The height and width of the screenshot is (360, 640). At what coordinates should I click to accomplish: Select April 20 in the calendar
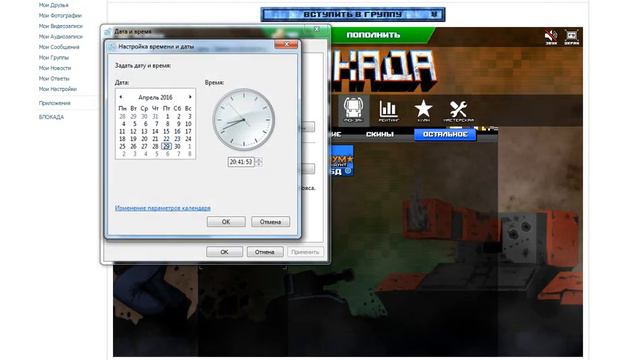pyautogui.click(x=144, y=139)
